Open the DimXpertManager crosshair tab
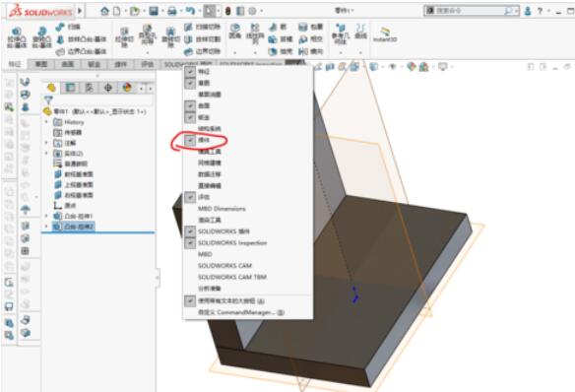Screen dimensions: 575x392 pyautogui.click(x=108, y=88)
